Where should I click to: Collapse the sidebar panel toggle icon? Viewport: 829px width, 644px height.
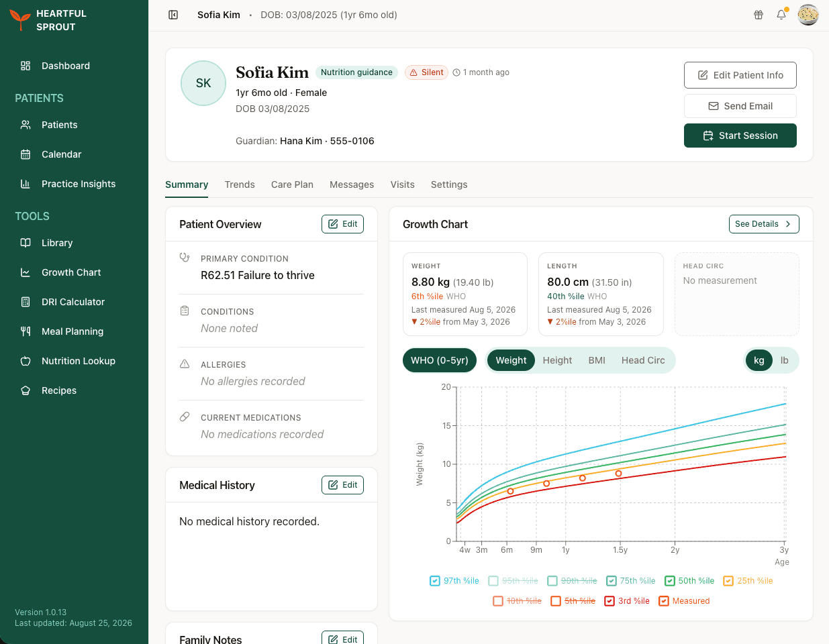pos(173,15)
